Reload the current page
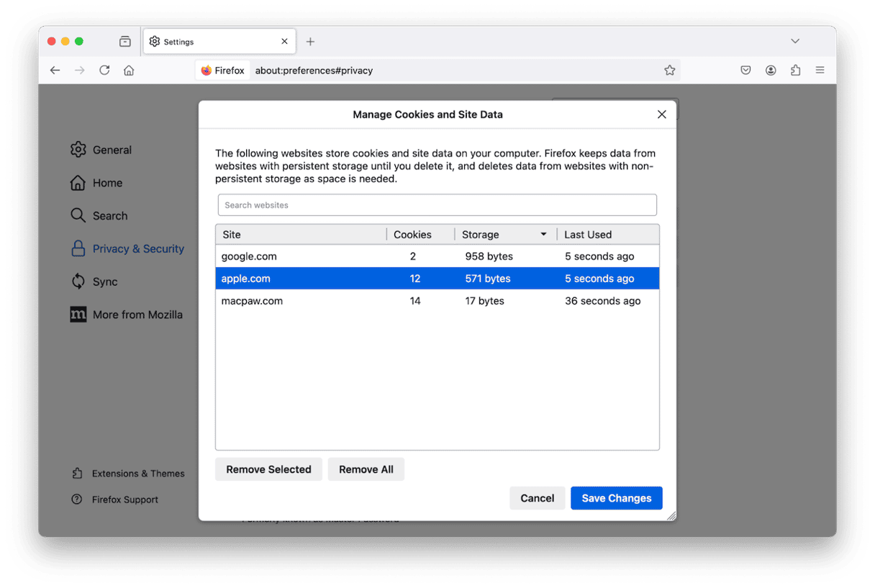This screenshot has width=875, height=588. 104,71
